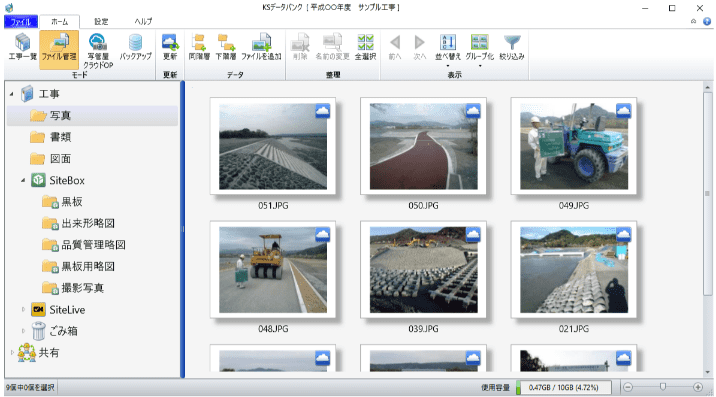716x397 pixels.
Task: Open 写管屋クラウドOP mode
Action: [98, 51]
